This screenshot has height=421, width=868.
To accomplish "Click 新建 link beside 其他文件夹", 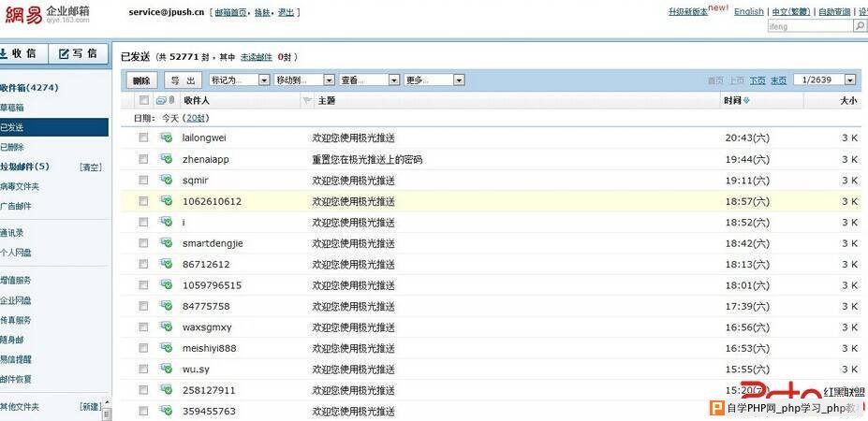I will coord(91,407).
